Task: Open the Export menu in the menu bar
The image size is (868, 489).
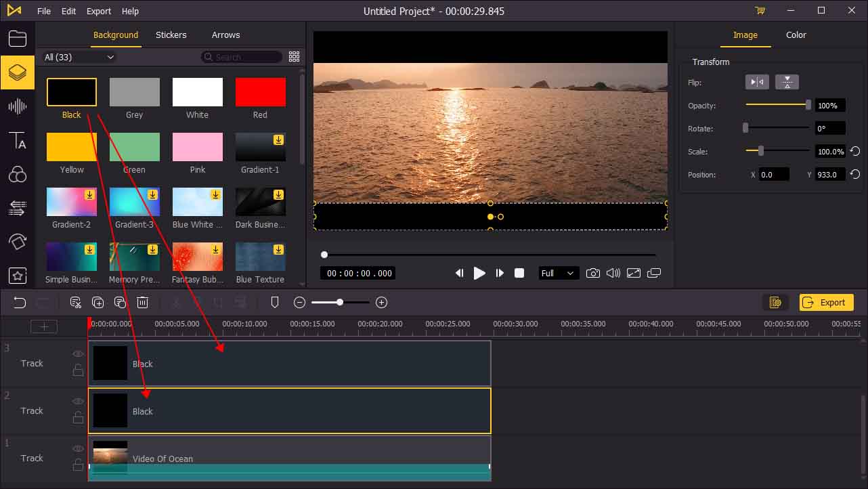Action: coord(98,11)
